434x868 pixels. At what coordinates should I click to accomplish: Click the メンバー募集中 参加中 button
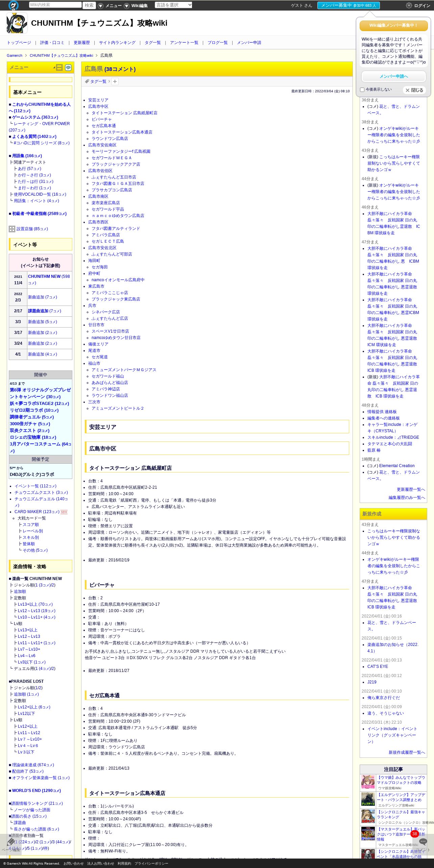pyautogui.click(x=348, y=5)
